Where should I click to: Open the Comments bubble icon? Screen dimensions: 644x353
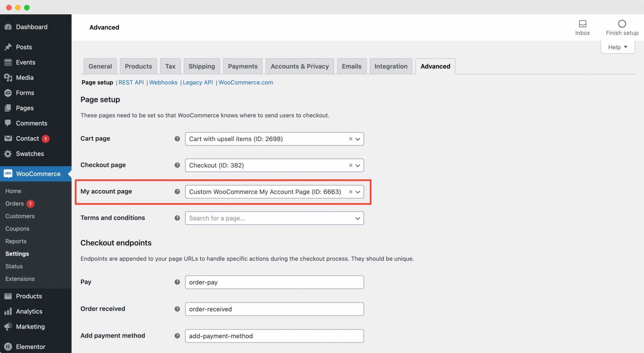[9, 123]
